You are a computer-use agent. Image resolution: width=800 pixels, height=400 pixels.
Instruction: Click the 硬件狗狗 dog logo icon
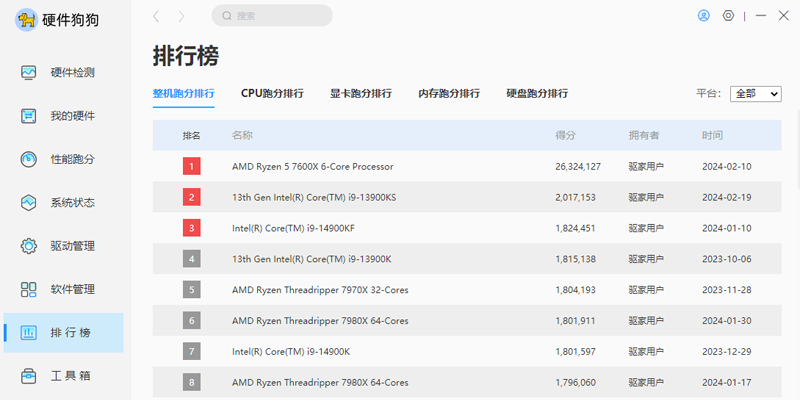pyautogui.click(x=26, y=20)
